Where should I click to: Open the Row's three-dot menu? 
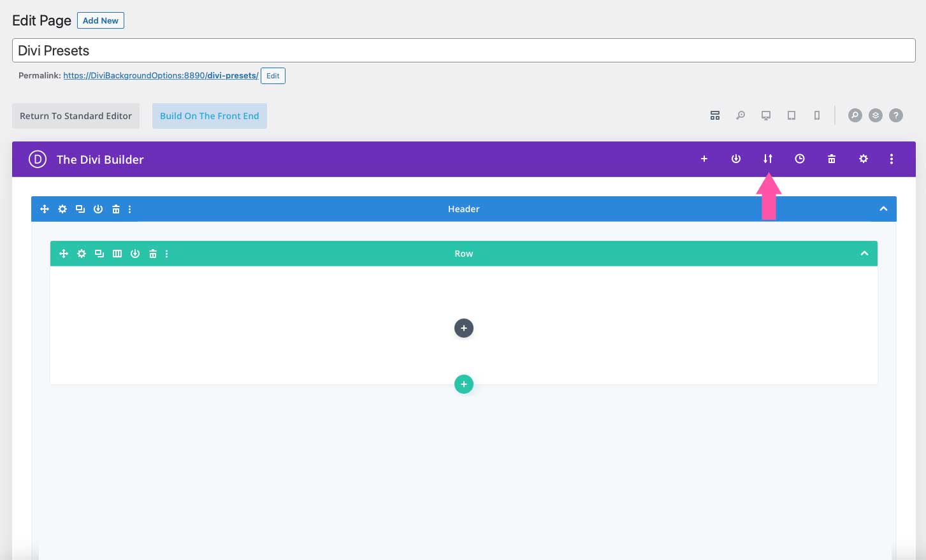point(166,253)
